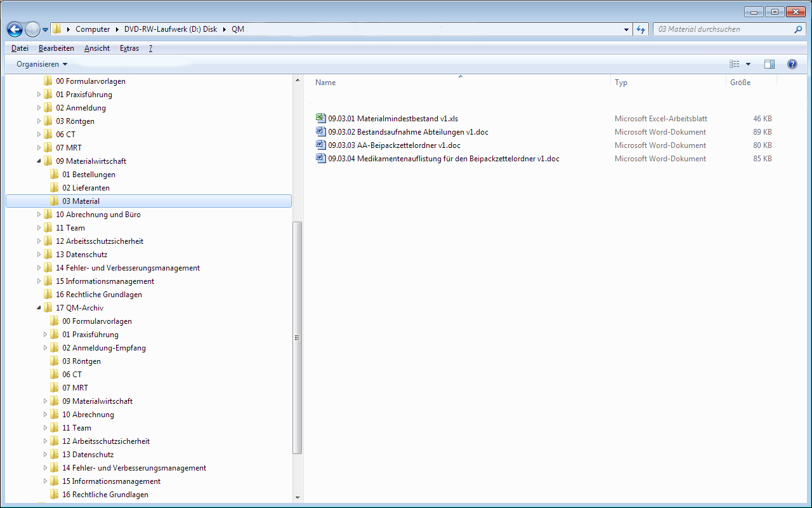Image resolution: width=812 pixels, height=508 pixels.
Task: Click the Back navigation arrow button
Action: 15,29
